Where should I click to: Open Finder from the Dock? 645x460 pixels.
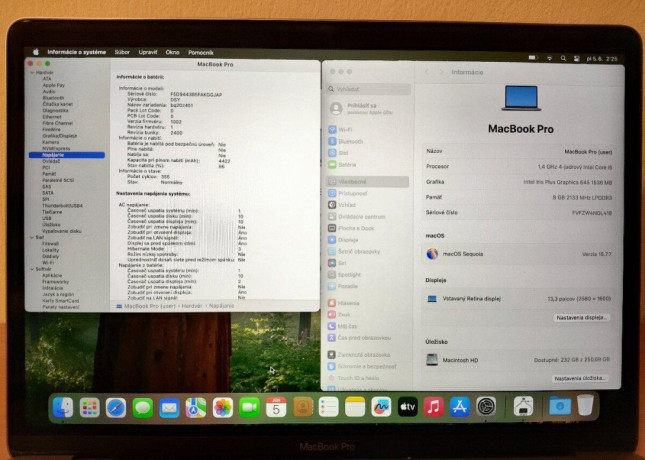63,407
